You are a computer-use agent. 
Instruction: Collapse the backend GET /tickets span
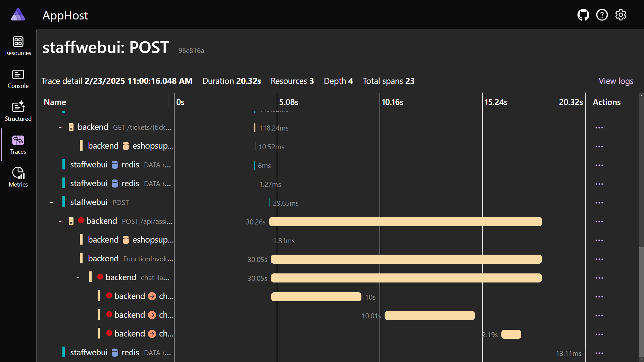(60, 127)
